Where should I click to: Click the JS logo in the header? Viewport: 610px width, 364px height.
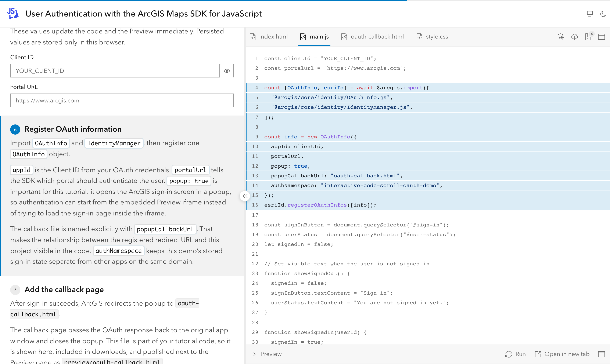point(13,14)
